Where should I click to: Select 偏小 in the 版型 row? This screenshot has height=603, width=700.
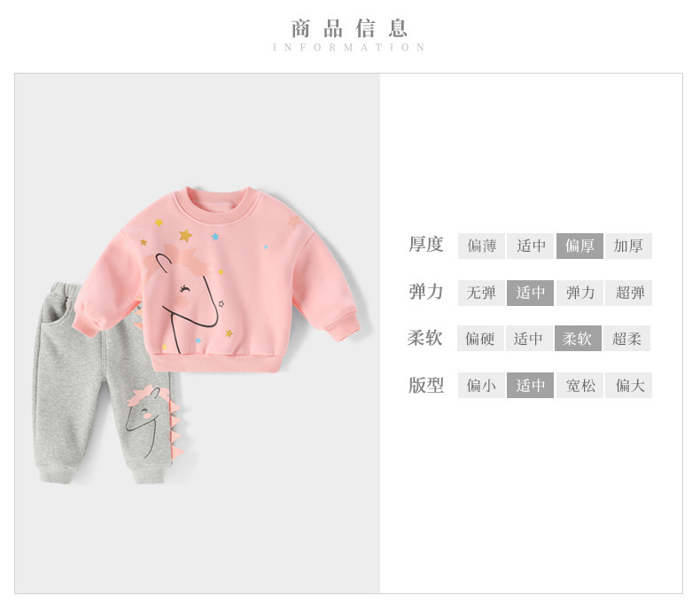click(x=481, y=385)
